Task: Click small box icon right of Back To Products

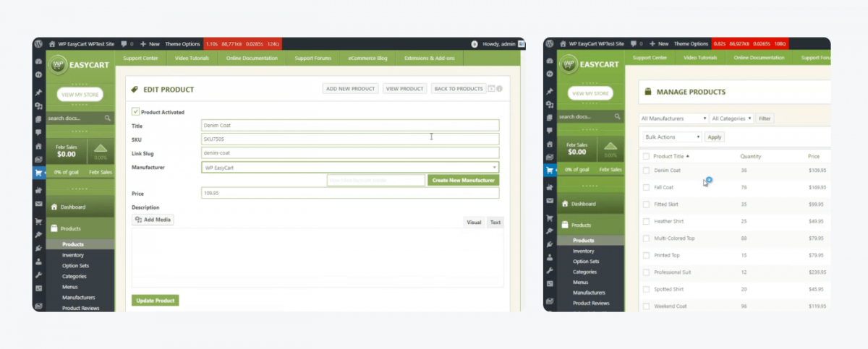Action: click(491, 89)
